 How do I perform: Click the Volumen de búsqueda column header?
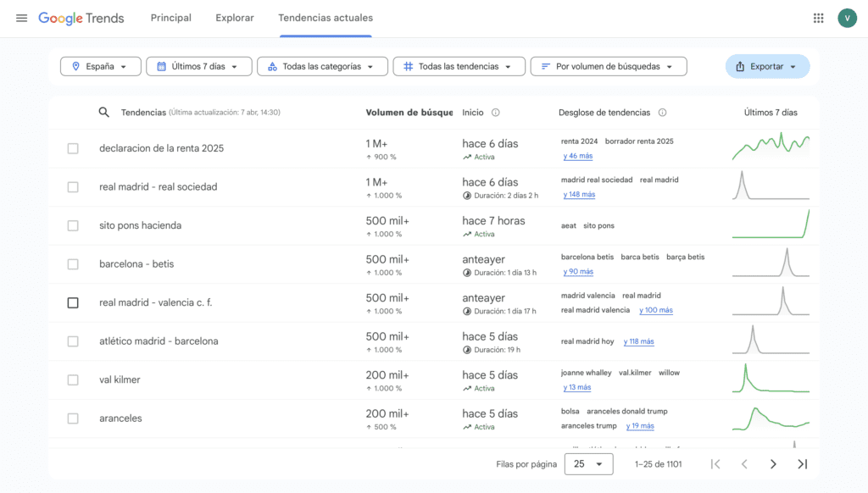coord(409,113)
